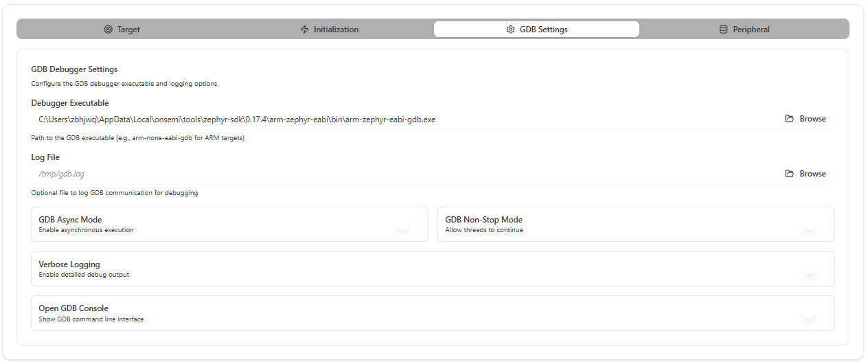
Task: Click the "Log File" field label
Action: coord(45,157)
